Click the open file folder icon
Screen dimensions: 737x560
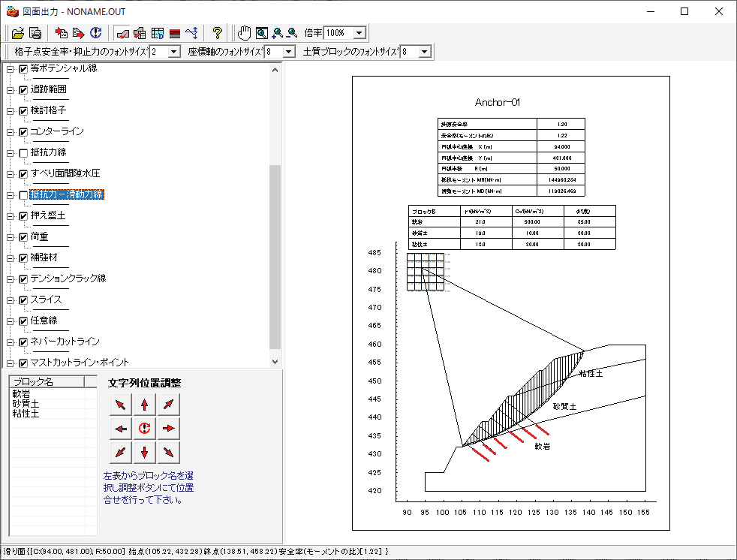pyautogui.click(x=18, y=33)
